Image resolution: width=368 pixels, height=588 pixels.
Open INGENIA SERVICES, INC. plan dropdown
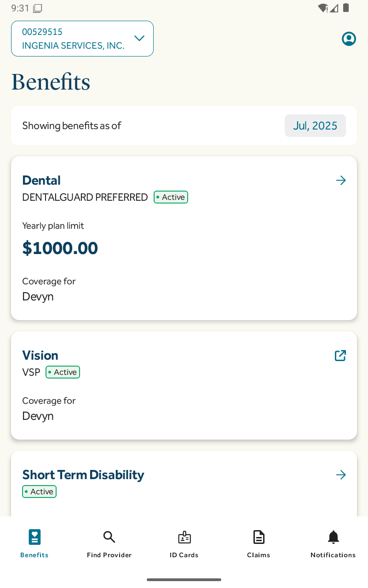(x=74, y=45)
